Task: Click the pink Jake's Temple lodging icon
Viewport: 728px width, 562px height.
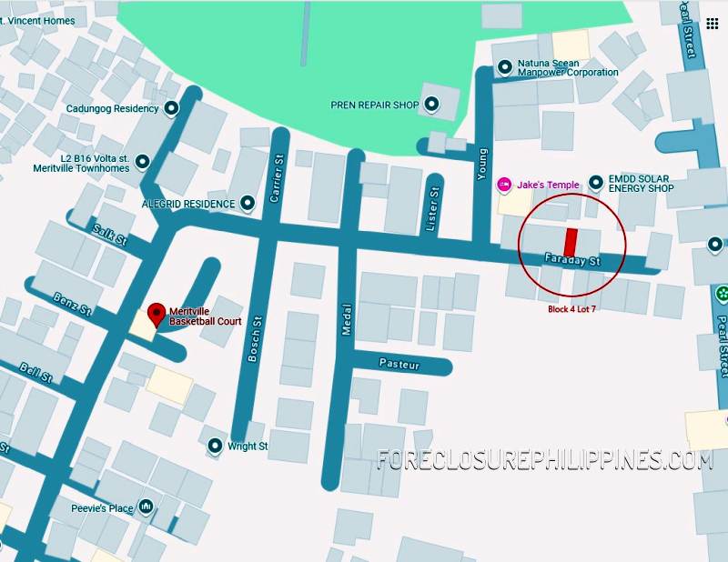Action: coord(504,185)
